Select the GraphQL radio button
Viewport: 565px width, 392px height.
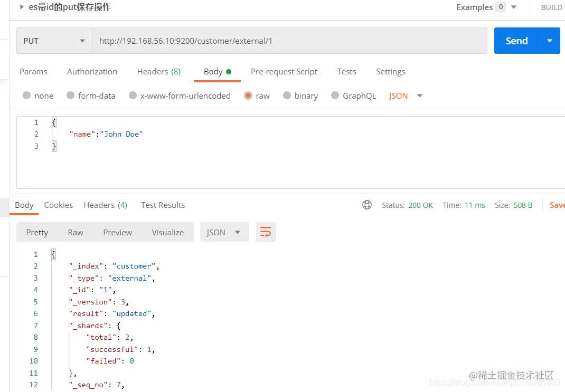(x=335, y=95)
